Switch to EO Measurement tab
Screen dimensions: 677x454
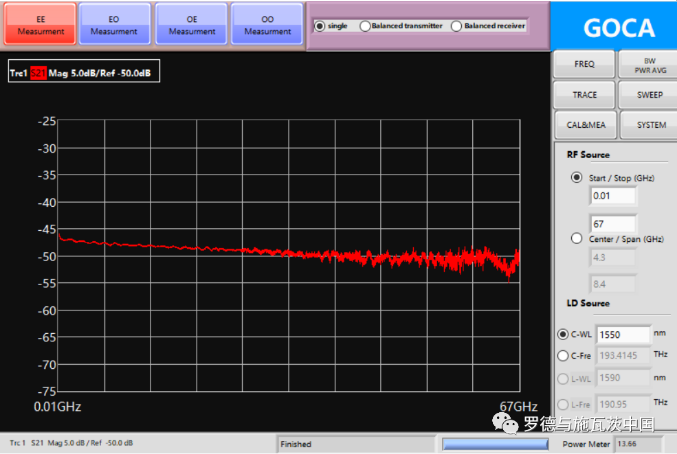[114, 25]
